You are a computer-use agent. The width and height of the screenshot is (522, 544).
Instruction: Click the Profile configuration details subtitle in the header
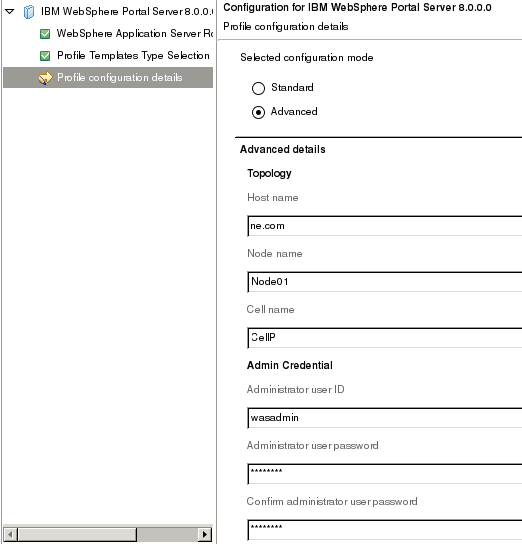click(286, 27)
